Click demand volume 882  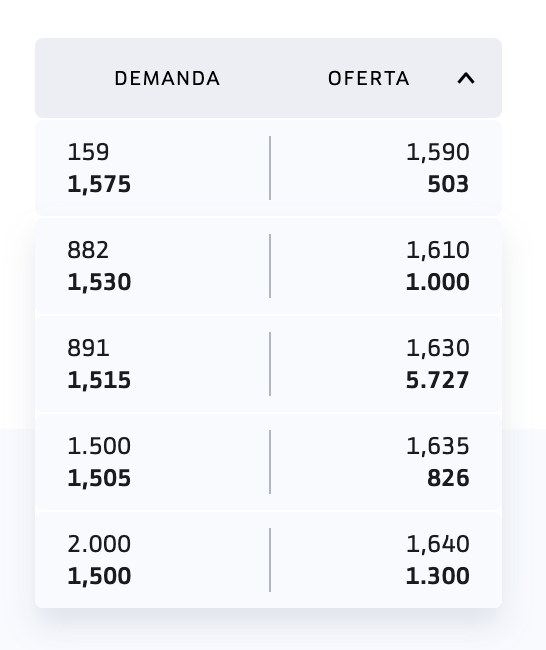[88, 250]
